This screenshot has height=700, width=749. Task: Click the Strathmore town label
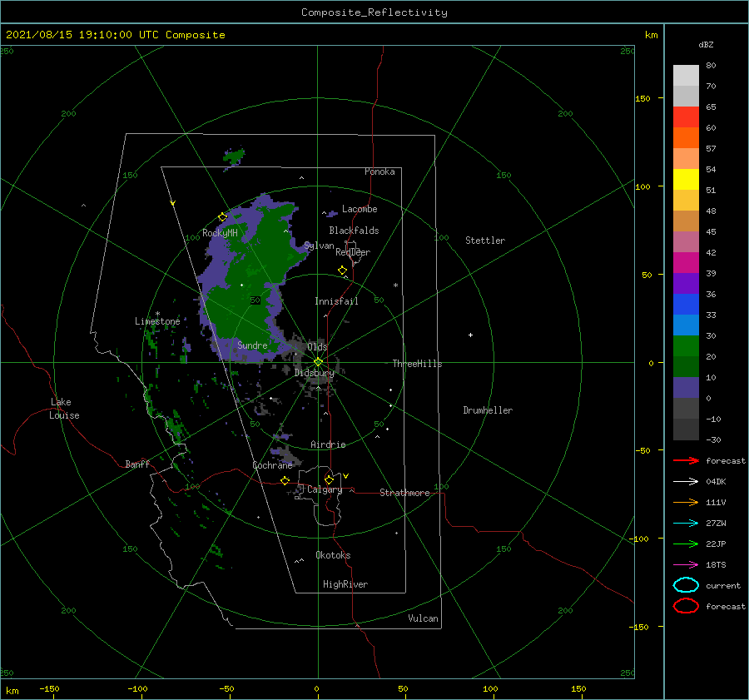point(404,493)
